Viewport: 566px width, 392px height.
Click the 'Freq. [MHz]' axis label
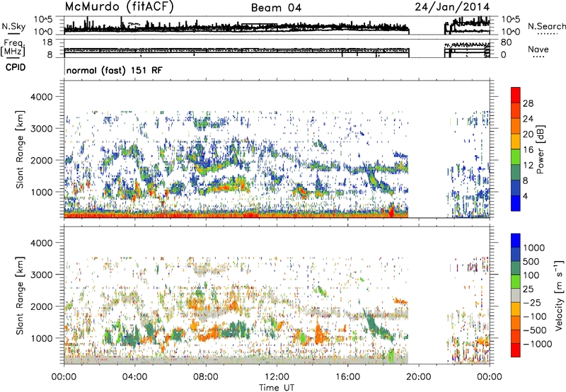(x=13, y=48)
